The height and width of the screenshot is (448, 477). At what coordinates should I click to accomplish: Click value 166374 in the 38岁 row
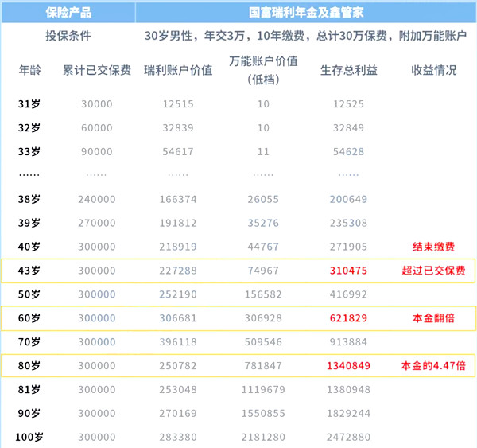[x=178, y=199]
